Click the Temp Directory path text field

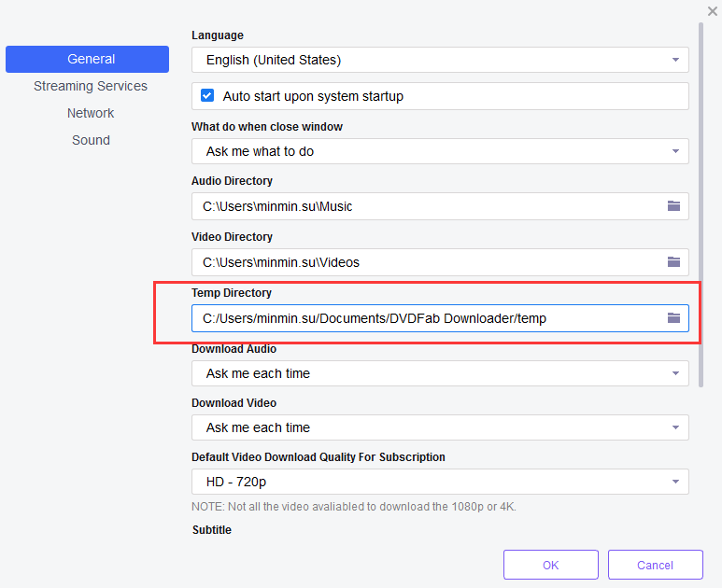[x=420, y=318]
